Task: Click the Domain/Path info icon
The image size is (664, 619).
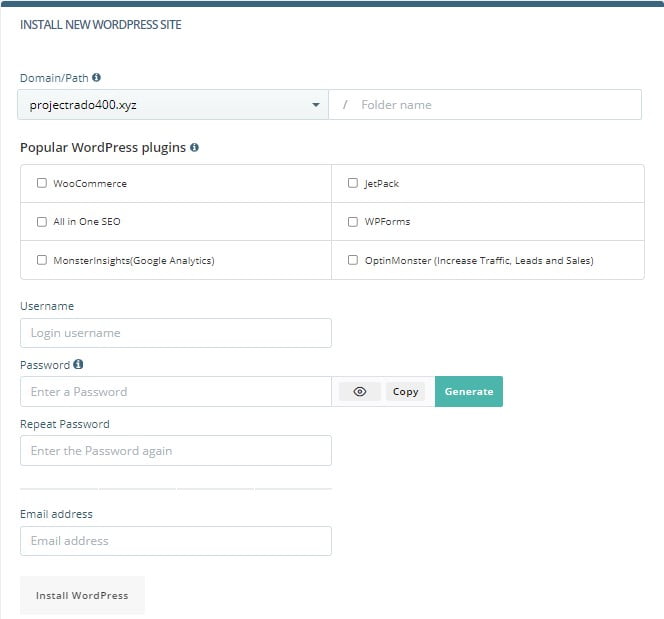Action: (97, 77)
